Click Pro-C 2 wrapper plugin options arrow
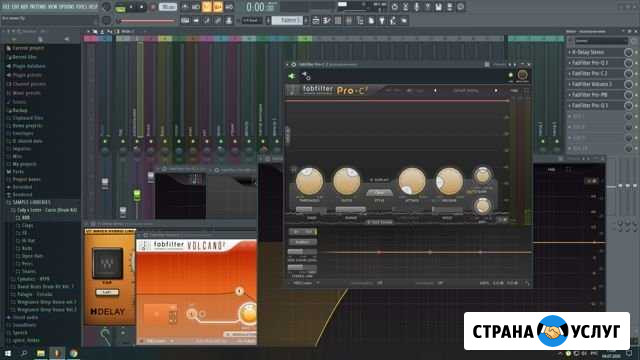The width and height of the screenshot is (640, 360). (x=287, y=64)
